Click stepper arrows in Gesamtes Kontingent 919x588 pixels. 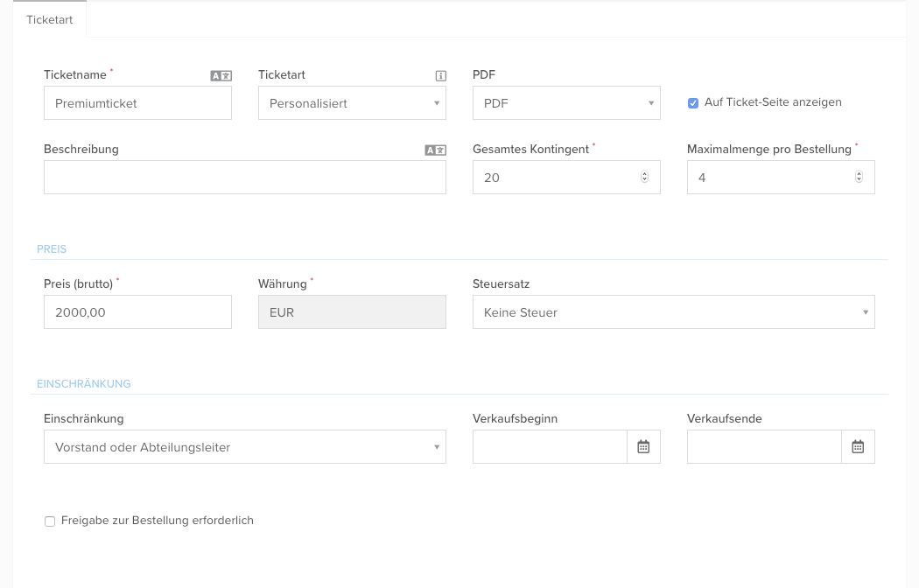coord(645,178)
